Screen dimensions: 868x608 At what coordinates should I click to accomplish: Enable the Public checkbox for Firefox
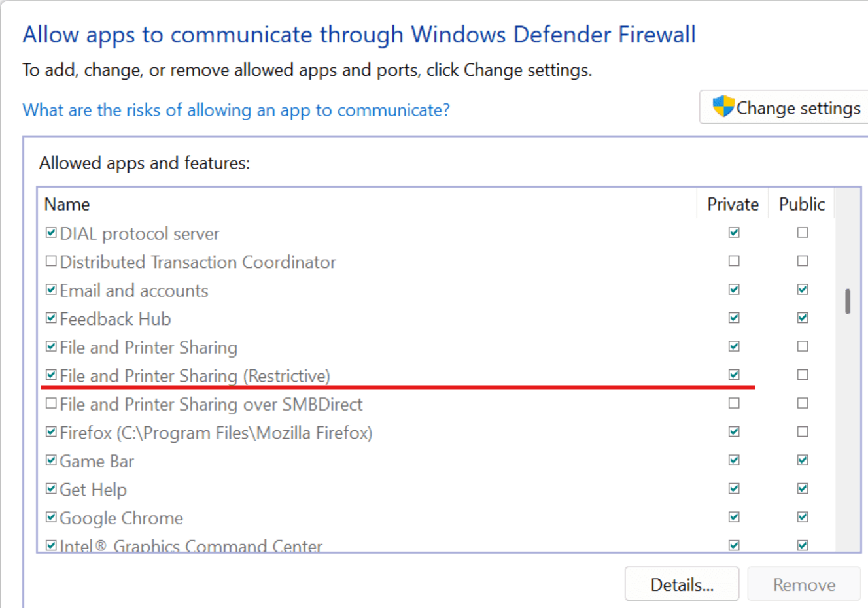tap(803, 431)
